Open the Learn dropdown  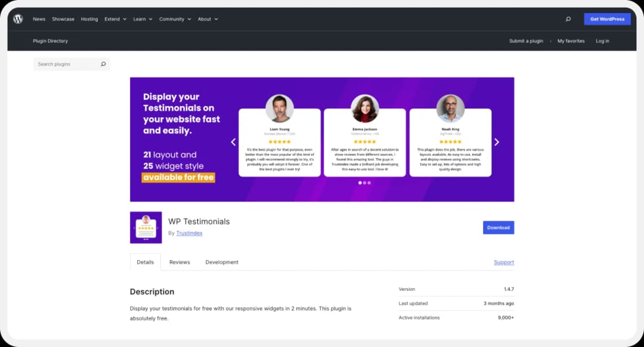coord(142,18)
